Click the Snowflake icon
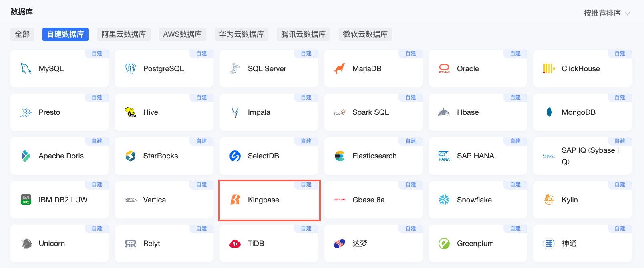 [x=444, y=200]
